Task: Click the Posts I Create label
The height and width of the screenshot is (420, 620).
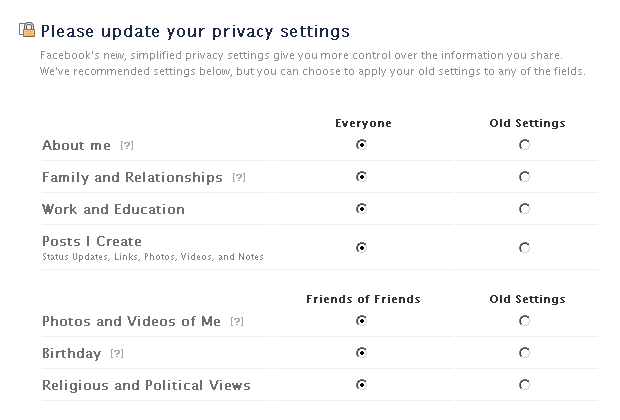Action: (x=92, y=241)
